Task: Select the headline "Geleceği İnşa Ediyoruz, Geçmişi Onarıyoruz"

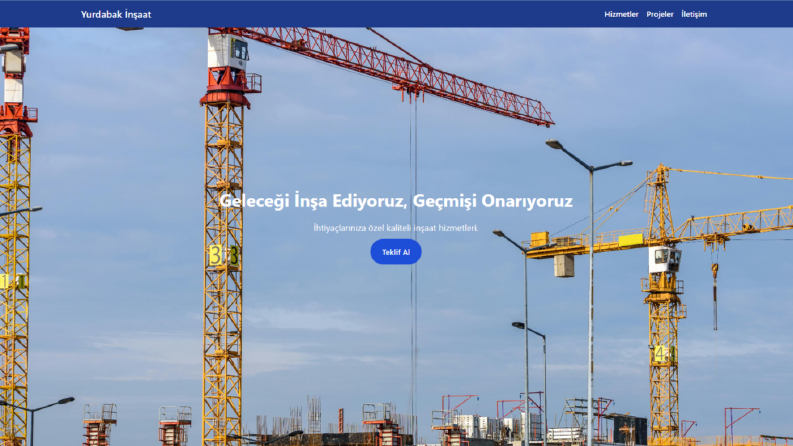Action: click(x=396, y=201)
